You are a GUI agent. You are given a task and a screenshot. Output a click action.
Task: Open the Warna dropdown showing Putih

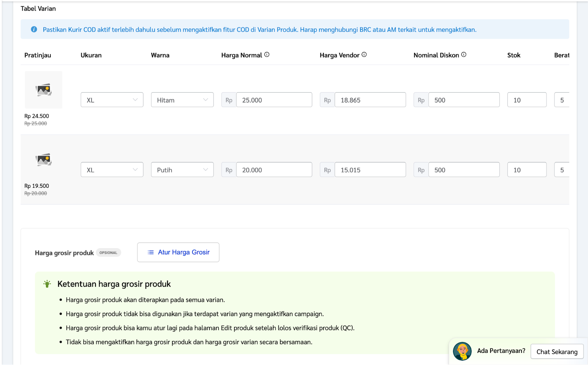coord(182,169)
